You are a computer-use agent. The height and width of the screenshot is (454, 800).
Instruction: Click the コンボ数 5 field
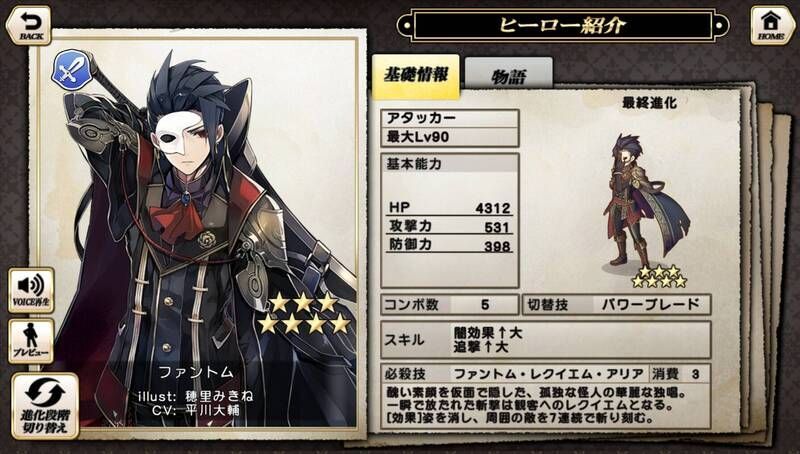pyautogui.click(x=450, y=305)
